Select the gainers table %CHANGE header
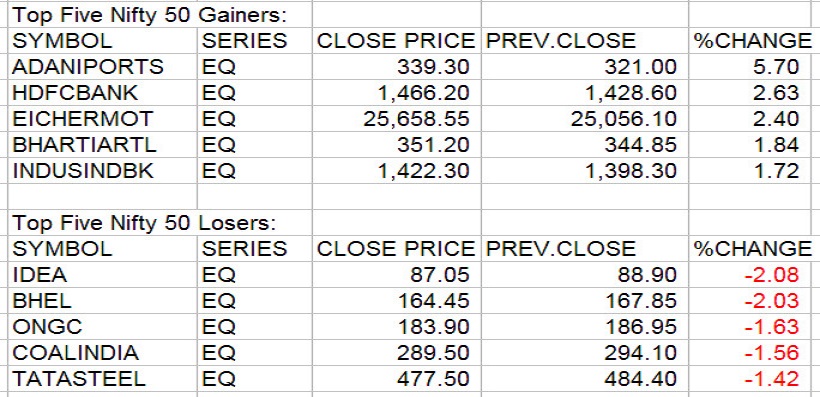 753,41
